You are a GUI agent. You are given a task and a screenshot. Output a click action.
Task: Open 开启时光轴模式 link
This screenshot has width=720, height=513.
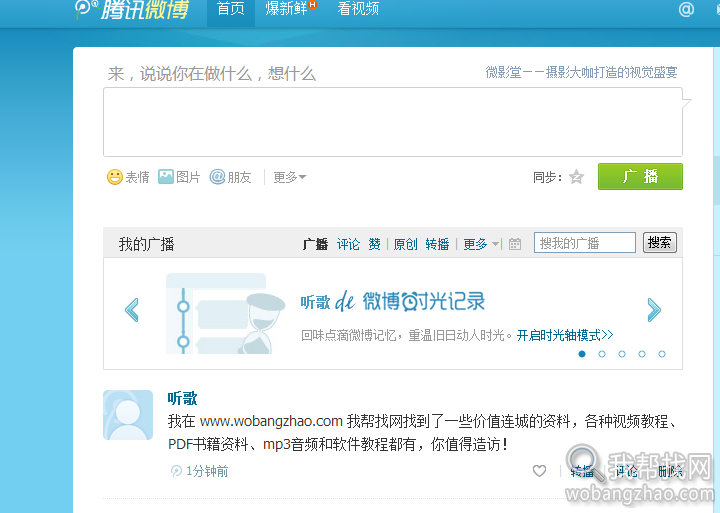[565, 335]
